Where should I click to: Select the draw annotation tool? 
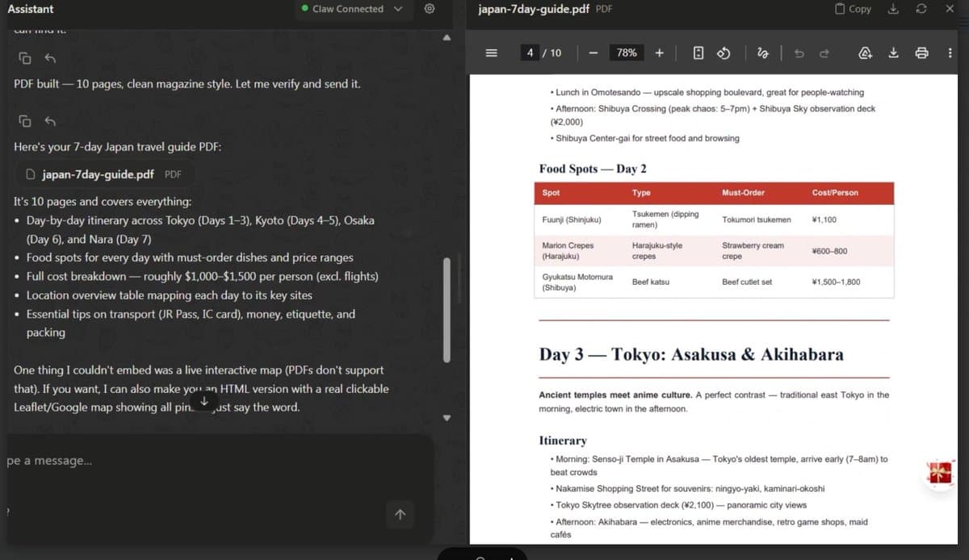click(761, 52)
